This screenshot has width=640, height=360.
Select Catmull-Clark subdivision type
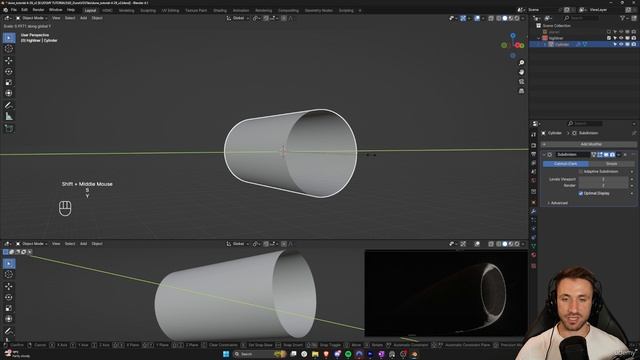coord(566,164)
